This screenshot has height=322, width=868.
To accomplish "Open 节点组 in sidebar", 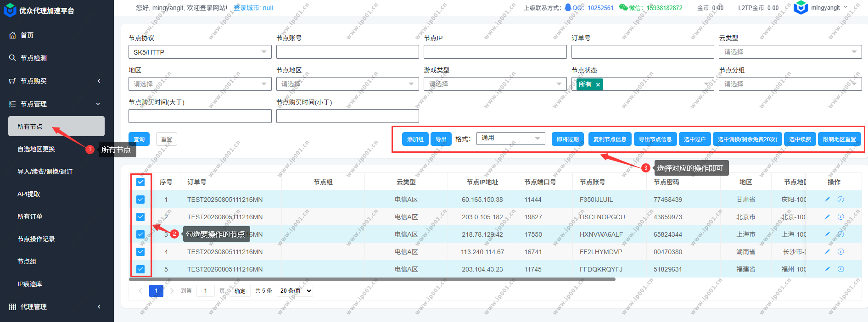I will [27, 261].
